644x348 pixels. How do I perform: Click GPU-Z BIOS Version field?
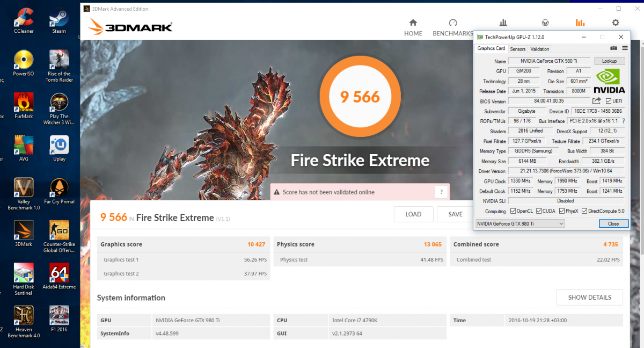548,101
